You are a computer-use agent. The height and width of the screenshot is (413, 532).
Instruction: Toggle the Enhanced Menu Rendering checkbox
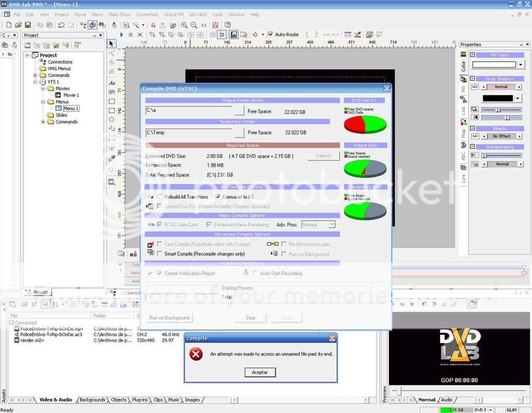coord(209,224)
